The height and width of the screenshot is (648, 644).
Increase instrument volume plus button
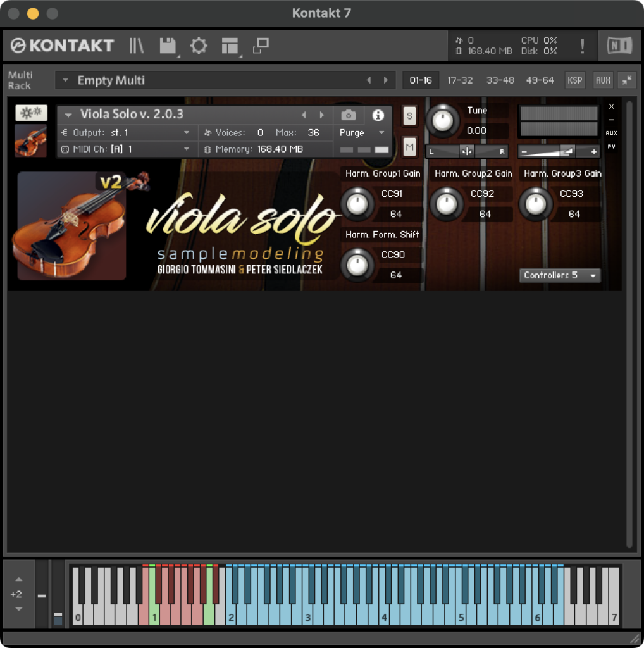point(594,152)
